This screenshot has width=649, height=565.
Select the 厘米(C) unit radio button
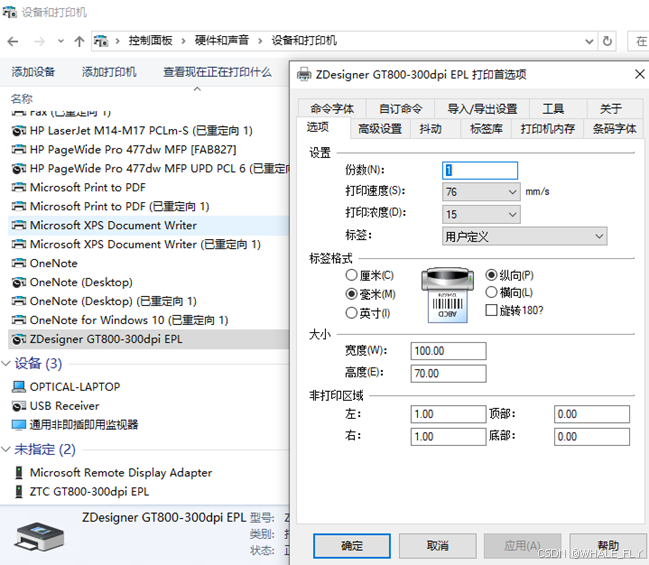351,275
